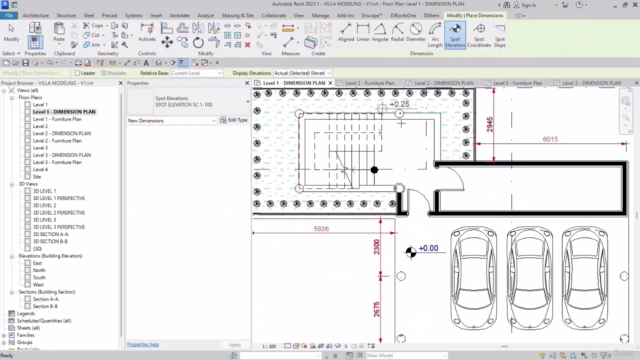Click the Main Model design option field

point(407,356)
